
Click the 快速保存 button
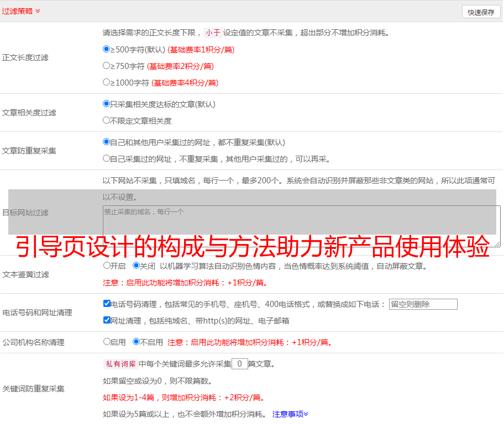click(x=481, y=12)
